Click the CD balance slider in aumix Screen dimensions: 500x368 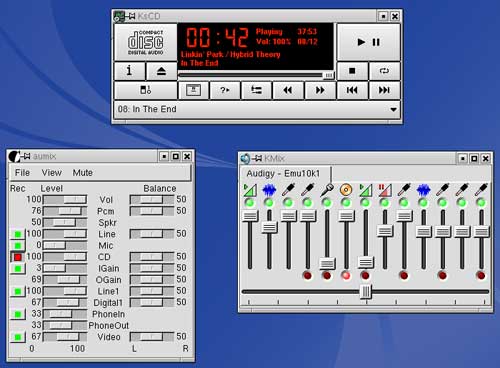point(152,257)
